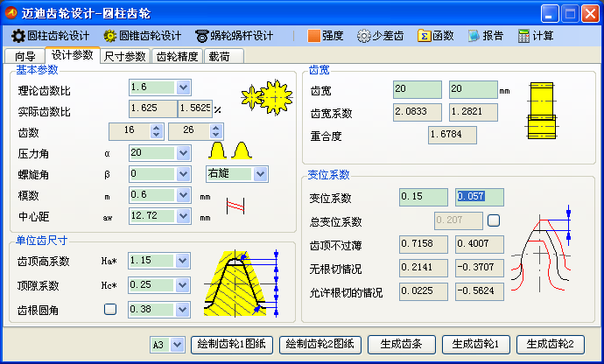604x364 pixels.
Task: Open the 右旋 direction dropdown
Action: click(260, 174)
